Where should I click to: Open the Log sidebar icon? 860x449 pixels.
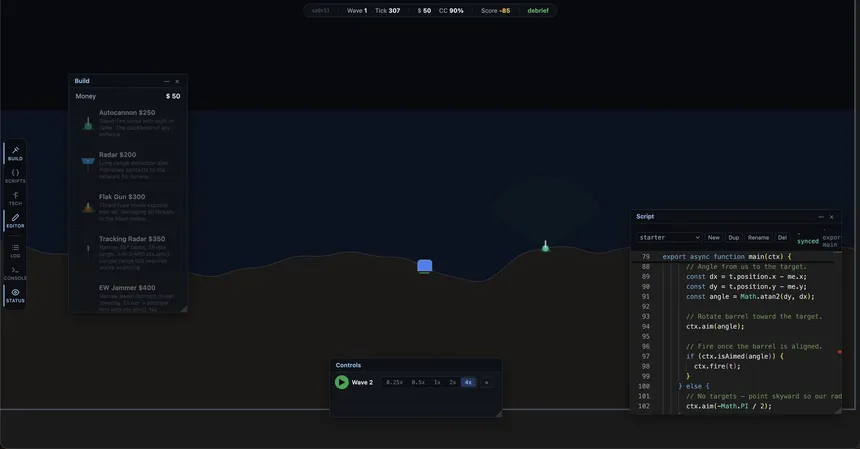(x=15, y=251)
